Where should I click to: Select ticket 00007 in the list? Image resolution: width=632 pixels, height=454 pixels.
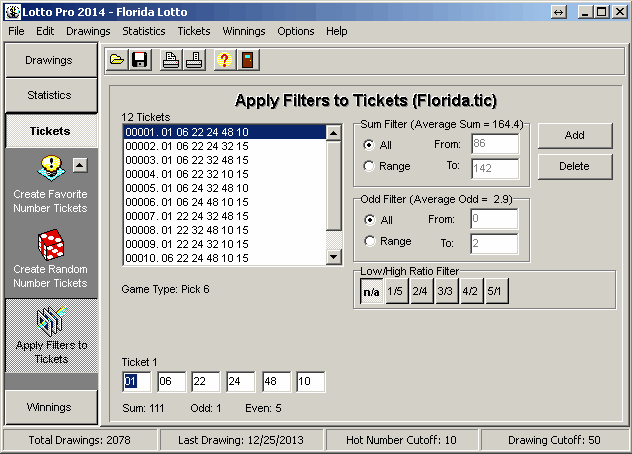[225, 216]
